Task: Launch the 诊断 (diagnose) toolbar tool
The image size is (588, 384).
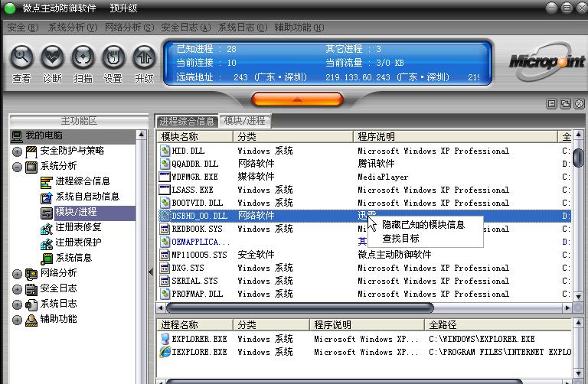Action: click(53, 63)
